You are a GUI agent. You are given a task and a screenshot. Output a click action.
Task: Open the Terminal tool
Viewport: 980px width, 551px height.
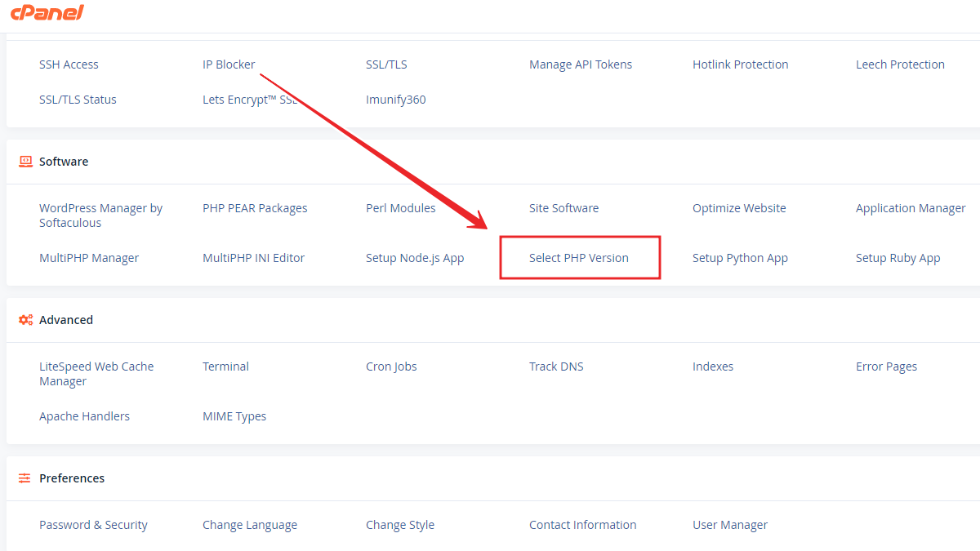225,366
